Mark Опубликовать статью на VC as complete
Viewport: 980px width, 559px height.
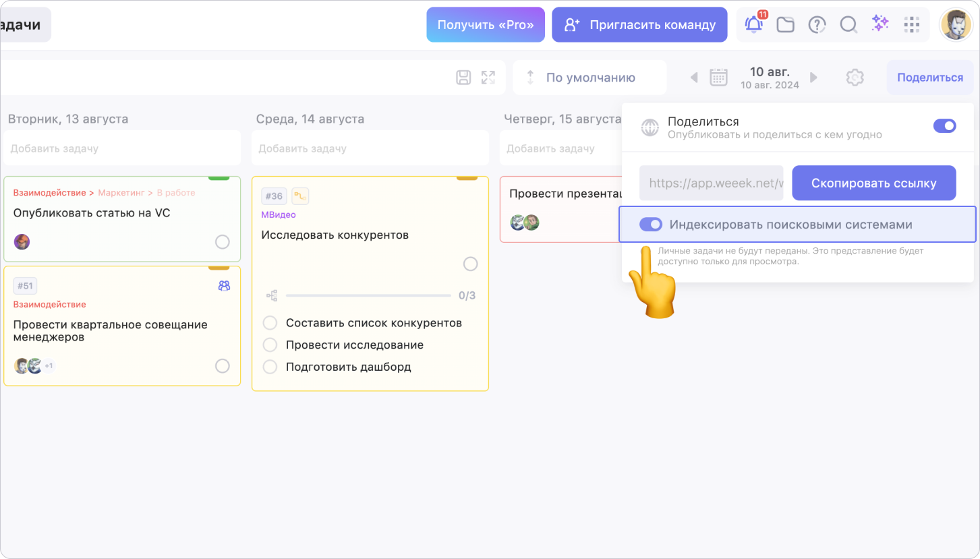pyautogui.click(x=222, y=242)
